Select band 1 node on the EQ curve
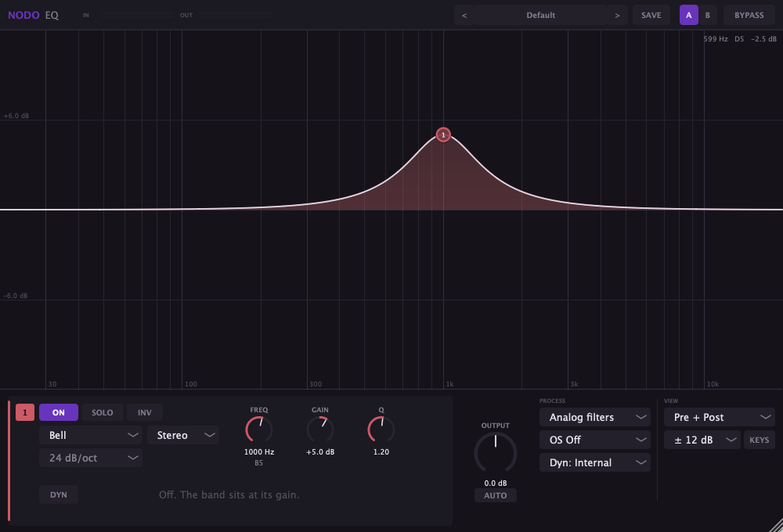 [x=443, y=135]
